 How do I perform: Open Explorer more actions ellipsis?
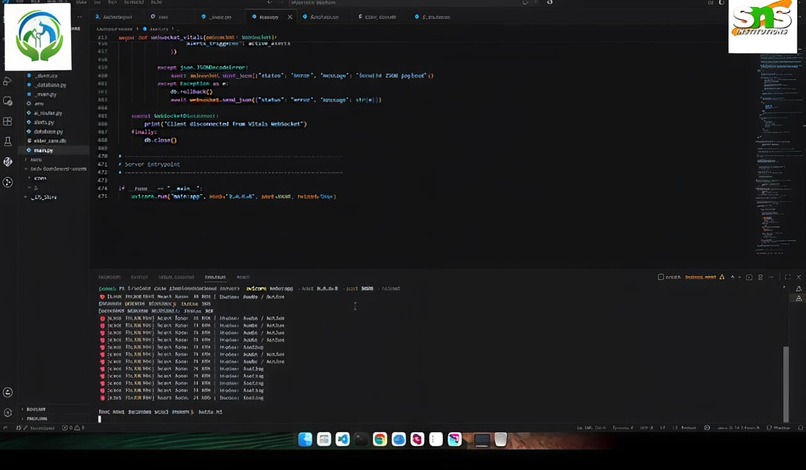click(x=80, y=17)
